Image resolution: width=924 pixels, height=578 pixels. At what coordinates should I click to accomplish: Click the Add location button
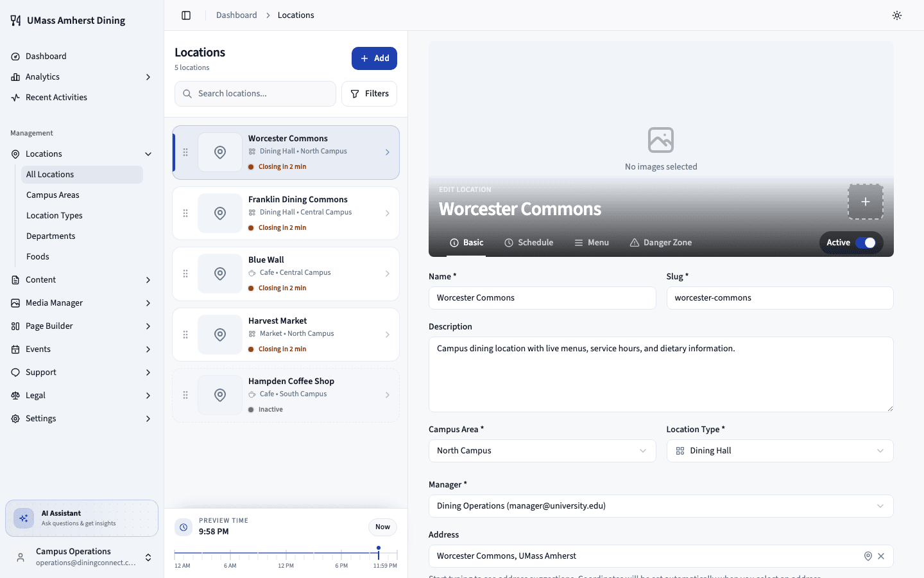374,58
